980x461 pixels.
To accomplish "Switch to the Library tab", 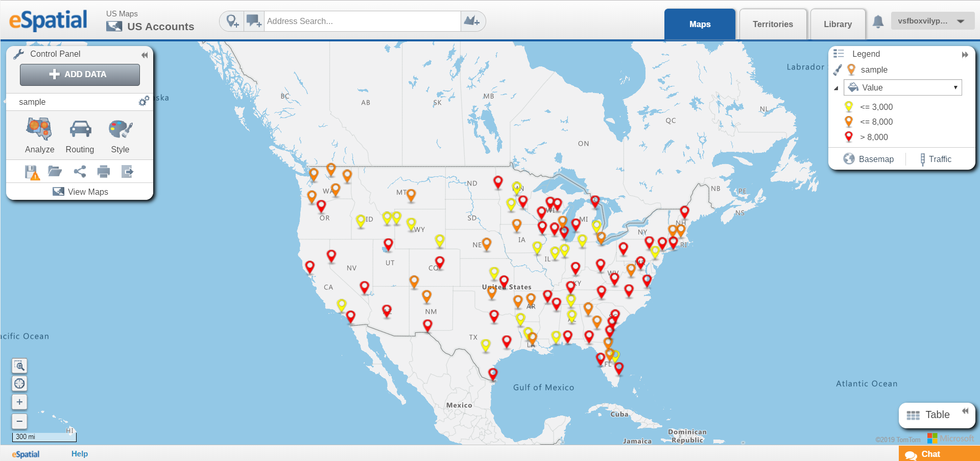I will [x=838, y=24].
